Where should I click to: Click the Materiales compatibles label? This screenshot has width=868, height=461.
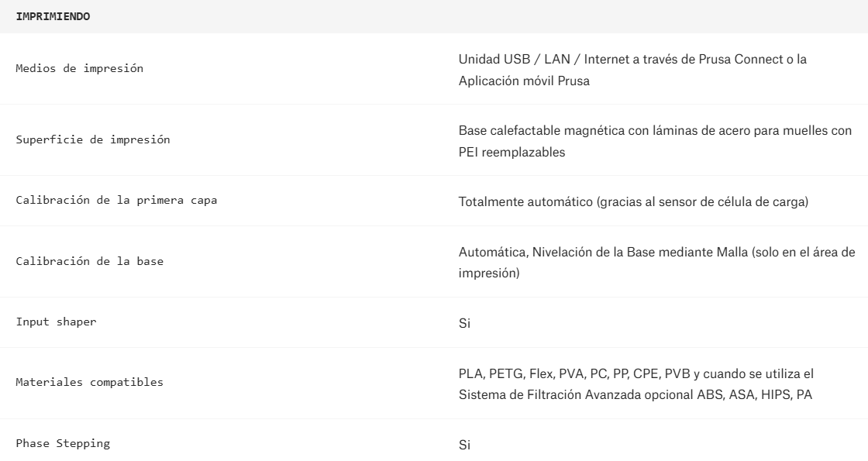coord(90,382)
